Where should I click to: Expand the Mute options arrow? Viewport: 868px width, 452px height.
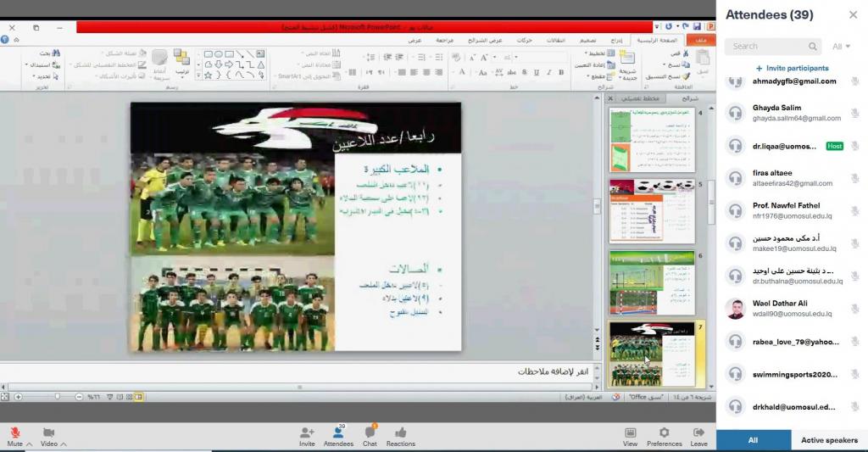30,444
